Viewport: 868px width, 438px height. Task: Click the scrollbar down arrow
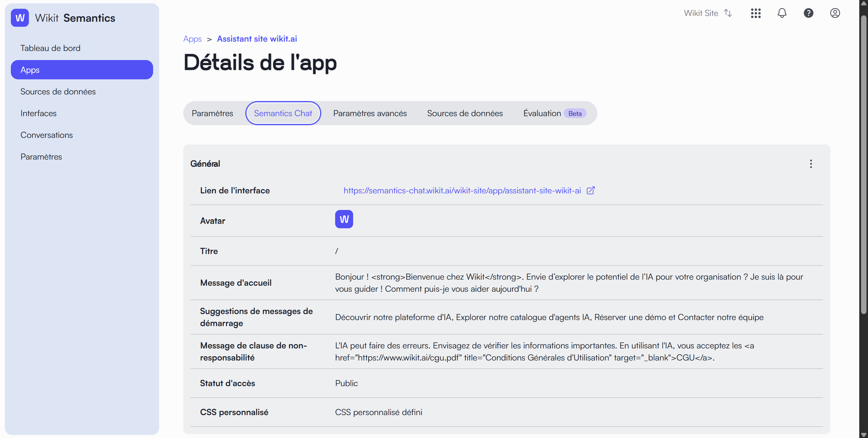pyautogui.click(x=863, y=435)
